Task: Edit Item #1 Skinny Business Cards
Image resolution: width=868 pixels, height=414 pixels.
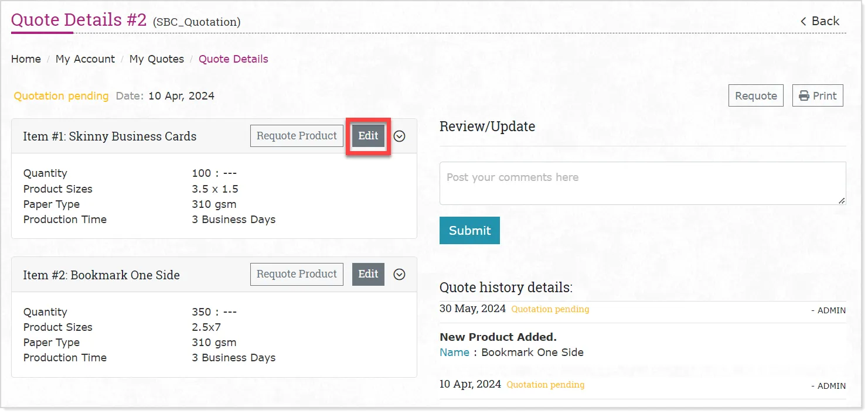Action: click(368, 136)
